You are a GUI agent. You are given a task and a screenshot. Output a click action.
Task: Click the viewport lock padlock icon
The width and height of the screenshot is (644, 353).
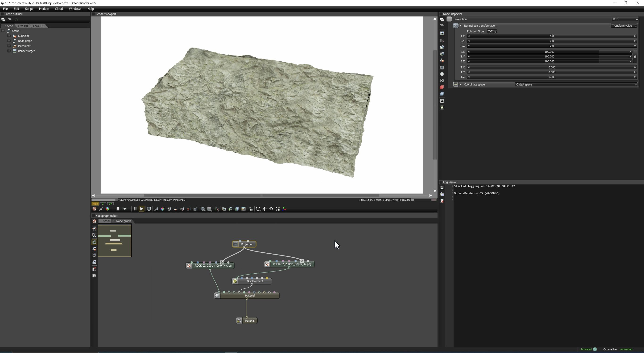coord(251,209)
